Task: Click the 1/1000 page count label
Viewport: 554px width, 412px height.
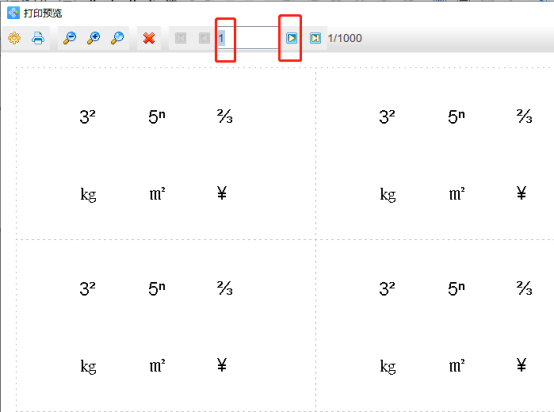Action: coord(344,38)
